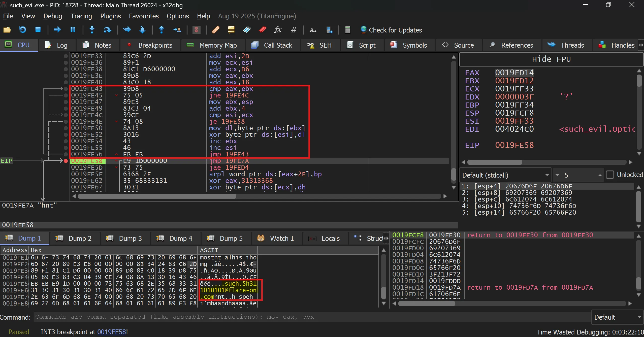Click the Pause execution icon
The image size is (644, 337).
tap(73, 30)
